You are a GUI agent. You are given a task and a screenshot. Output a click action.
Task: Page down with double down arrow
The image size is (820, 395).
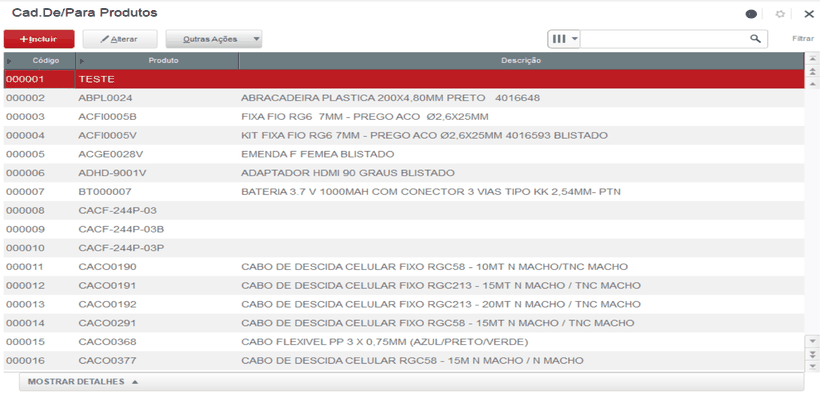coord(812,354)
